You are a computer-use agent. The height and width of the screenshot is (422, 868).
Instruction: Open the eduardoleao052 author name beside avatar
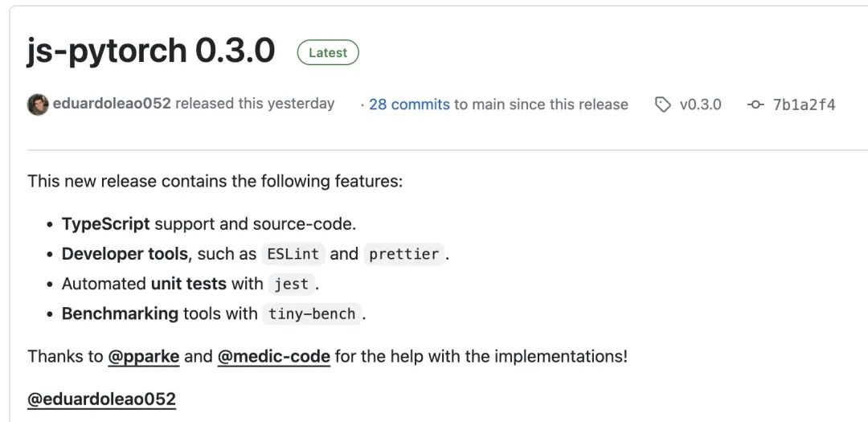112,104
